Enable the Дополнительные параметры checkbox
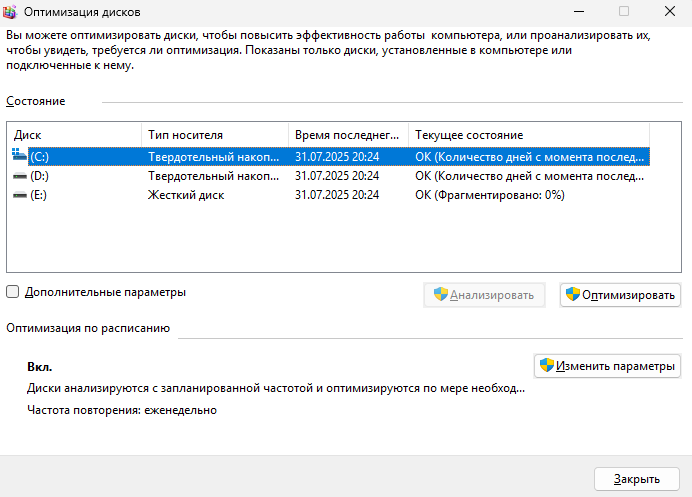The width and height of the screenshot is (692, 497). coord(12,292)
